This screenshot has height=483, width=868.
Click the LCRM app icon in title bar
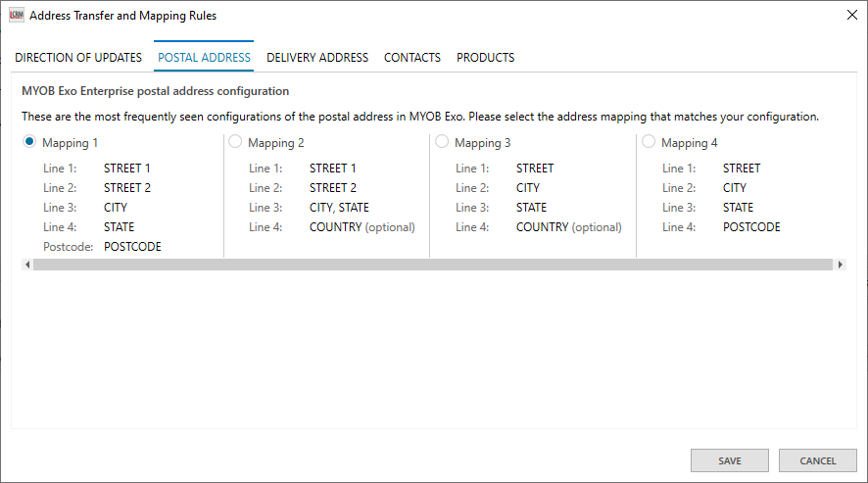(17, 16)
